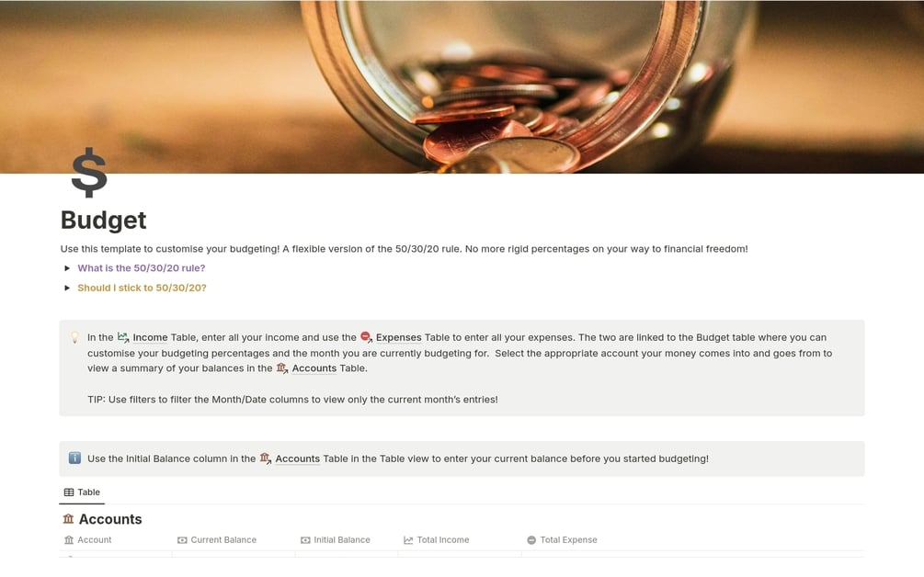The height and width of the screenshot is (577, 924).
Task: Click the Current Balance column icon
Action: point(182,540)
